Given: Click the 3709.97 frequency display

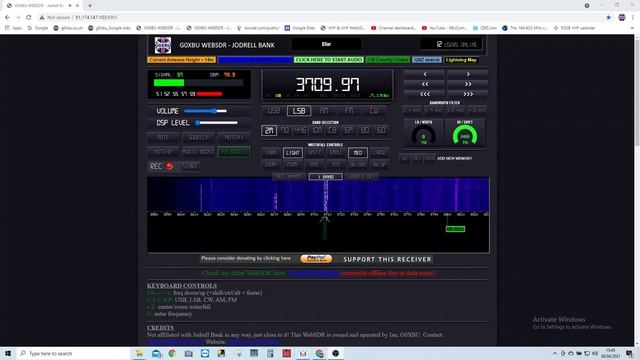Looking at the screenshot, I should (x=327, y=84).
